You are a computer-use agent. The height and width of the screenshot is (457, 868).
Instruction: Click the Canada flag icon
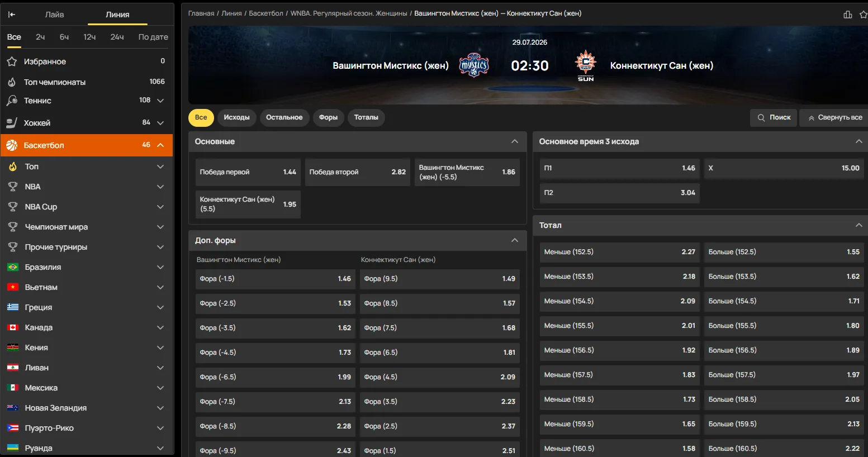13,327
